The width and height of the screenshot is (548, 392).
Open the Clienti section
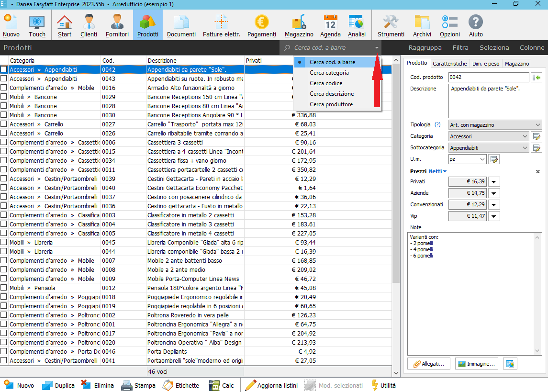coord(89,25)
